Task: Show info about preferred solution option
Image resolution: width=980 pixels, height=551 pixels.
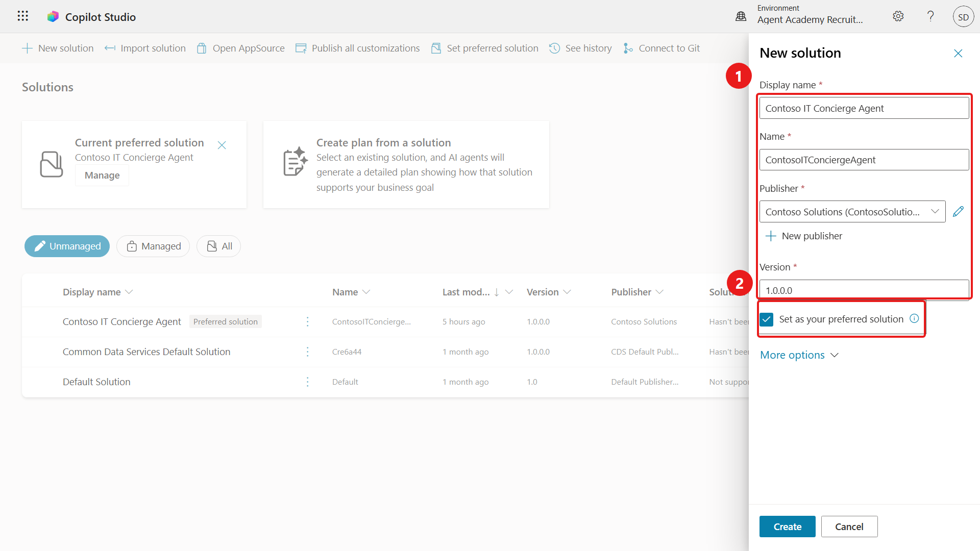Action: (914, 318)
